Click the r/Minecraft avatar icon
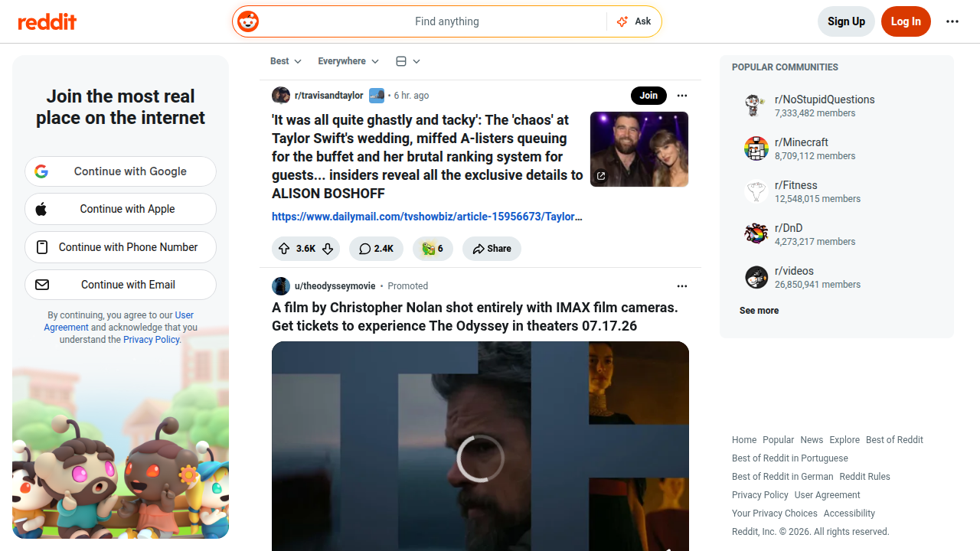This screenshot has width=980, height=551. click(756, 148)
